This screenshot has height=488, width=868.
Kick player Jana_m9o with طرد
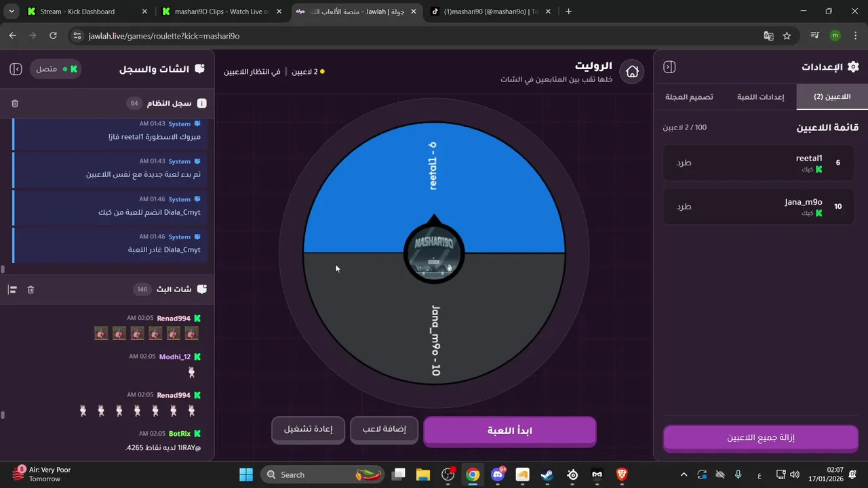(x=684, y=206)
